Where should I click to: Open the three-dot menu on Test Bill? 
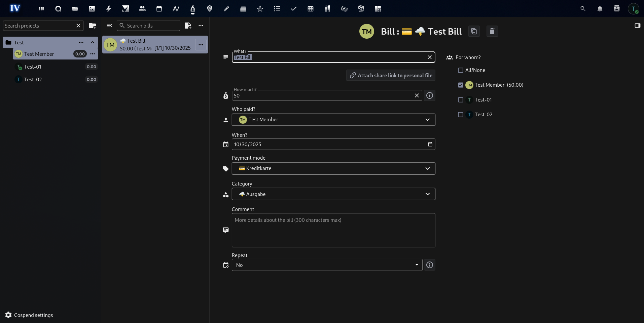coord(201,44)
